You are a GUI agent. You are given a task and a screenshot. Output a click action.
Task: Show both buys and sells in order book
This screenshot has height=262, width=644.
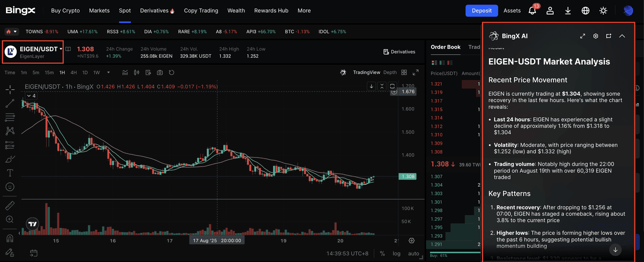click(435, 63)
